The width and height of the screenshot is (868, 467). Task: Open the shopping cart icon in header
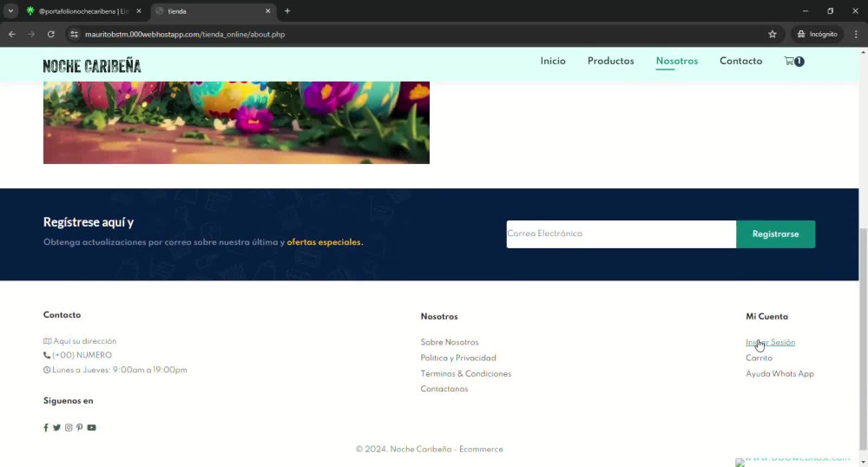[x=794, y=62]
